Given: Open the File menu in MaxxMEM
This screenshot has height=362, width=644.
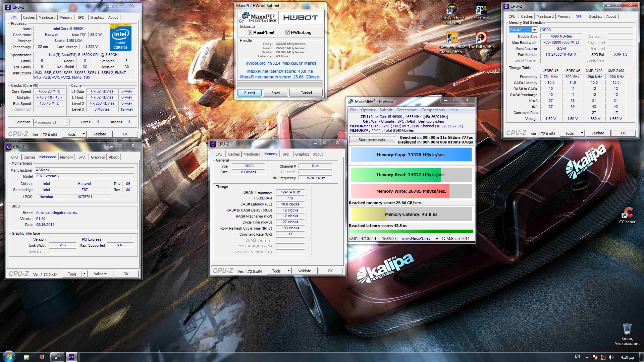Looking at the screenshot, I should coord(353,110).
